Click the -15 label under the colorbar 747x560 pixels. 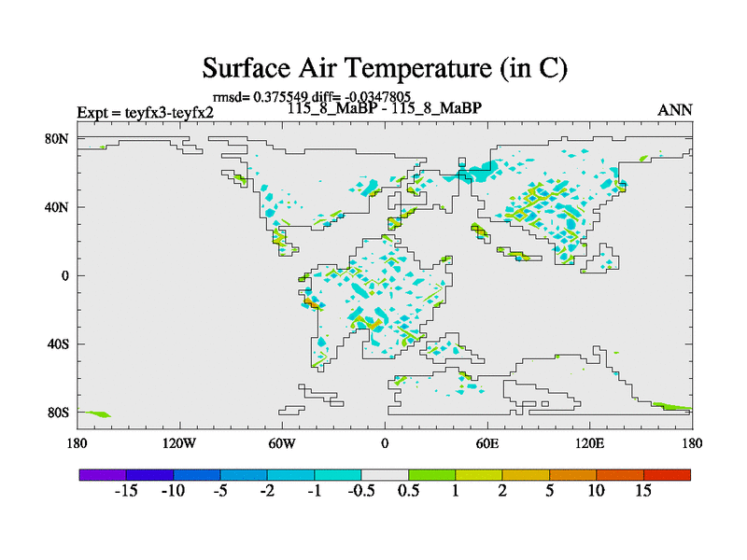coord(125,492)
